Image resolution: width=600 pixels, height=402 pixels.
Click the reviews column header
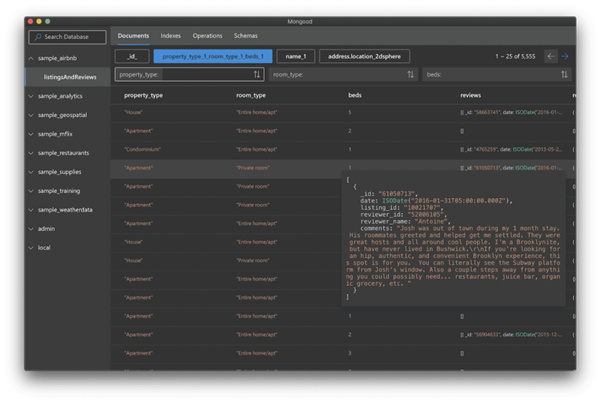471,95
